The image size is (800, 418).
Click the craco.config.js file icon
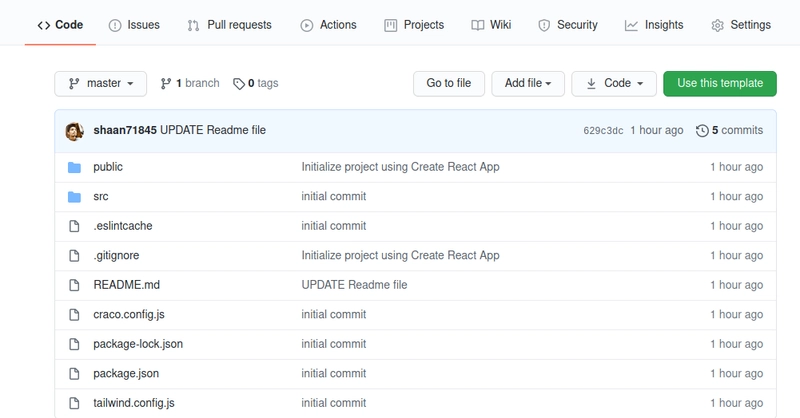74,315
